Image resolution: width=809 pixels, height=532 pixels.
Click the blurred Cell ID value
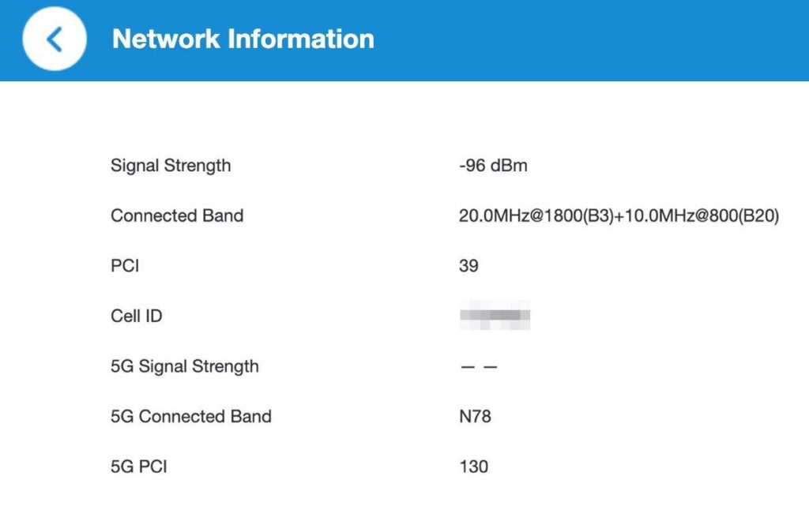point(495,317)
